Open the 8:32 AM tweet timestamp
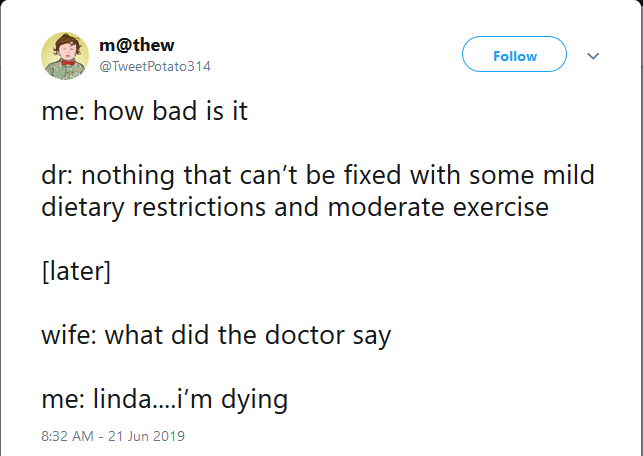 pyautogui.click(x=64, y=436)
